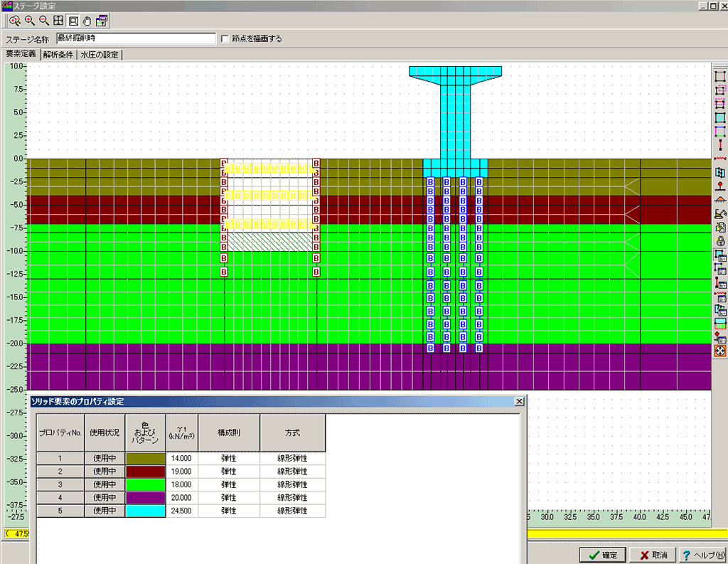The width and height of the screenshot is (728, 564).
Task: Enable the 節点を描画する checkbox
Action: [226, 39]
